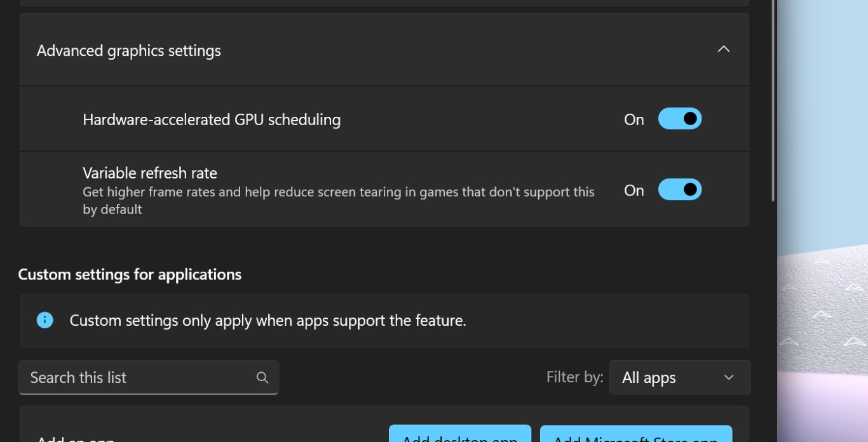Click the Custom settings for applications heading
Screen dimensions: 868x442
[x=130, y=274]
